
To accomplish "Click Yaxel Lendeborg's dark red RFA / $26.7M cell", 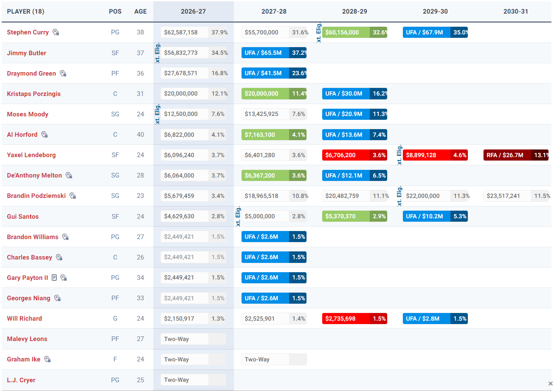I will point(517,155).
